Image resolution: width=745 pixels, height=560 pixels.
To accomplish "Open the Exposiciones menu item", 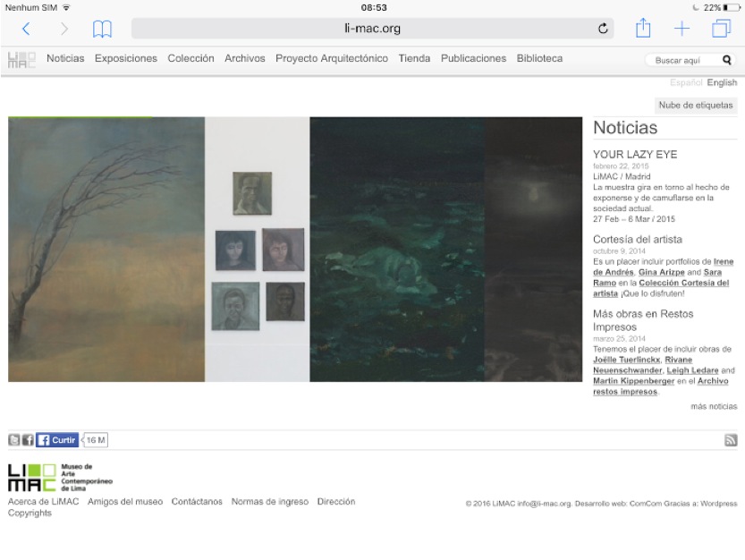I will 125,58.
